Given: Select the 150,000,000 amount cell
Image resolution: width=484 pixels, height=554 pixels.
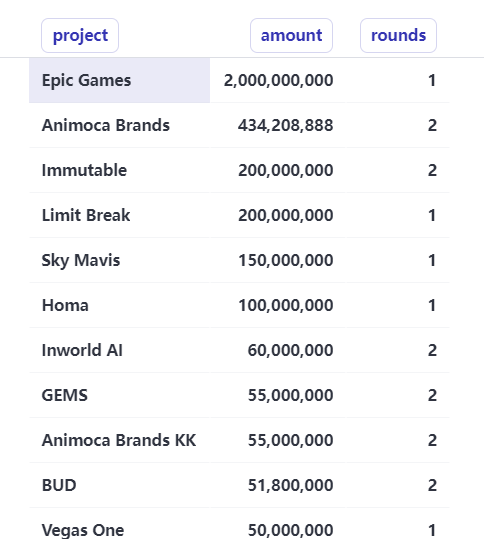Looking at the screenshot, I should click(278, 260).
